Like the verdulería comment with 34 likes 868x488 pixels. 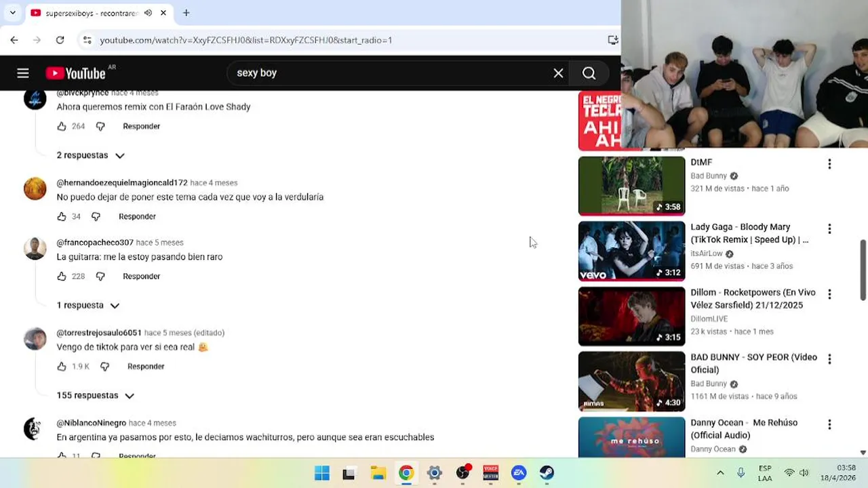(x=62, y=216)
